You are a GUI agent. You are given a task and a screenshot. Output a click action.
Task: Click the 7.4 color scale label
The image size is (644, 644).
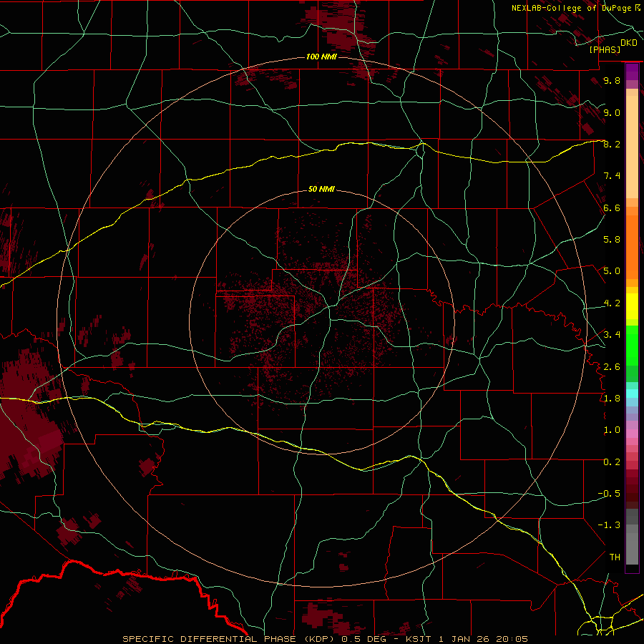point(612,176)
